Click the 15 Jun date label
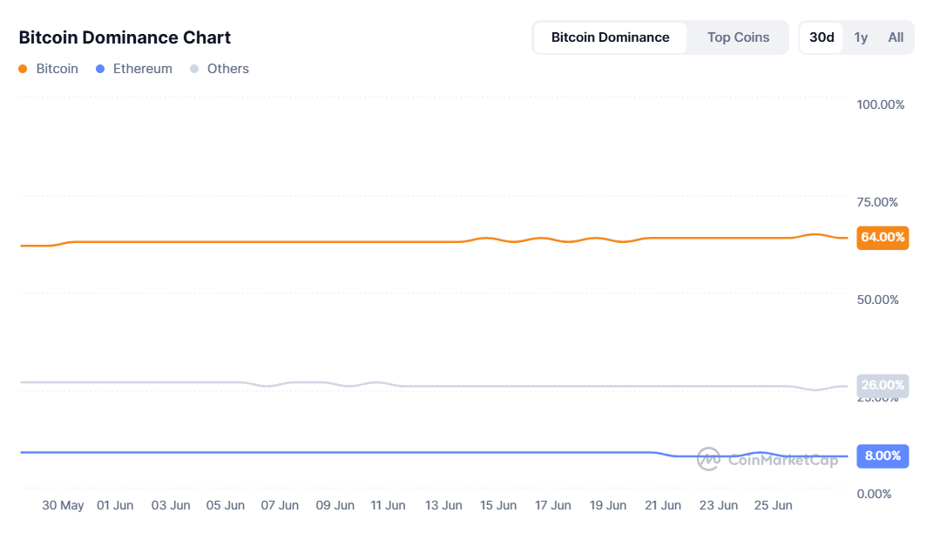 click(x=498, y=505)
